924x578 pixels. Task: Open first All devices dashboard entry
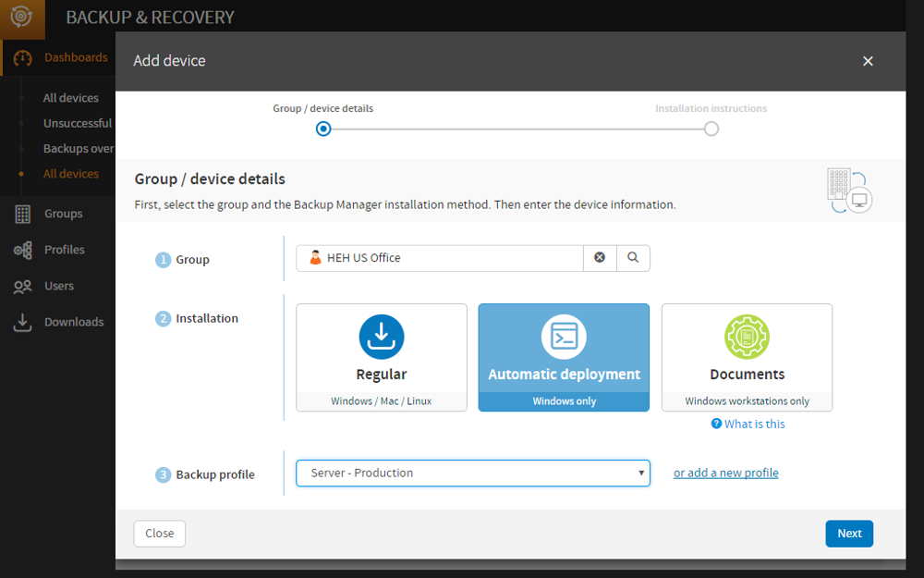(x=71, y=98)
